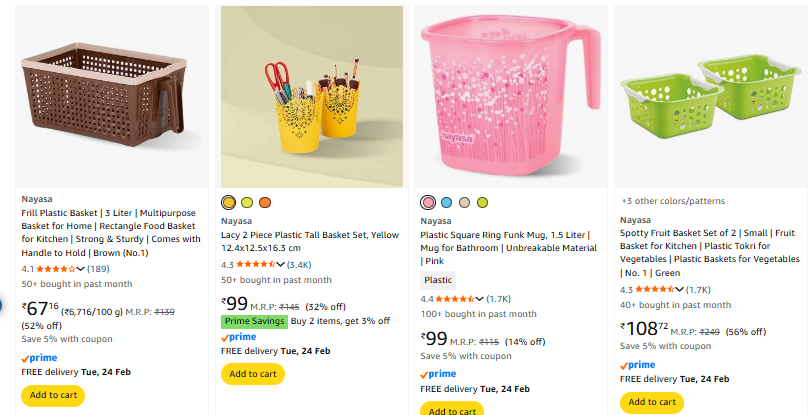810x415 pixels.
Task: Pick the beige color swatch for Funk Mug
Action: [x=464, y=203]
